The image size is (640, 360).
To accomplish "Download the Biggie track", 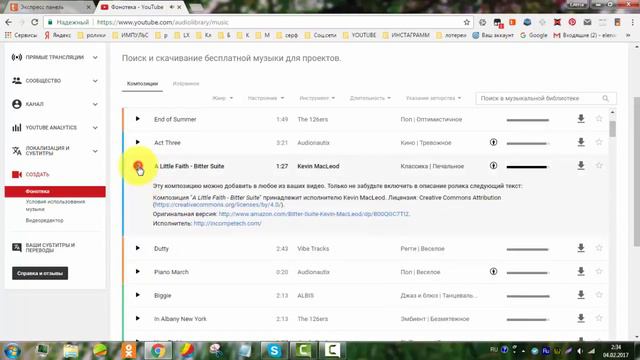I will [x=581, y=295].
